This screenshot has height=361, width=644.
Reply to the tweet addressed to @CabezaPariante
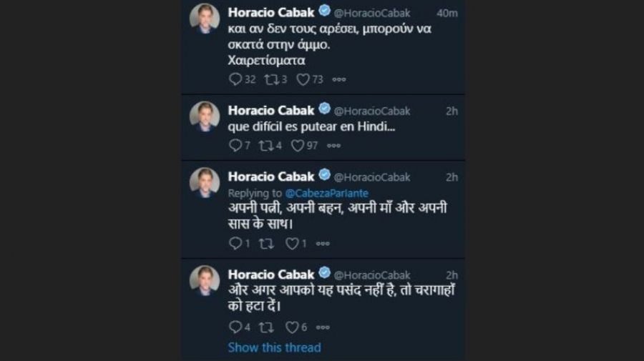(235, 244)
